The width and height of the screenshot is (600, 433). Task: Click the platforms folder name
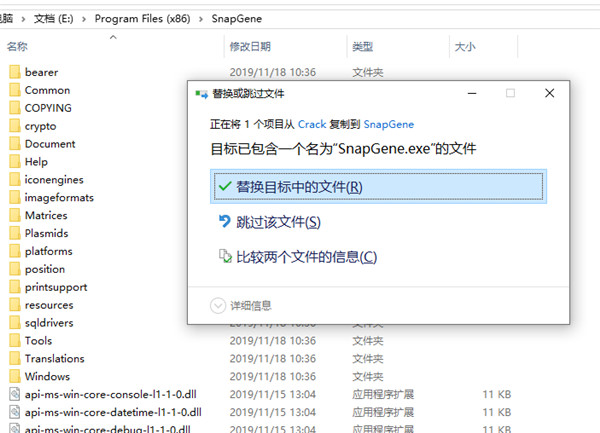pos(49,251)
